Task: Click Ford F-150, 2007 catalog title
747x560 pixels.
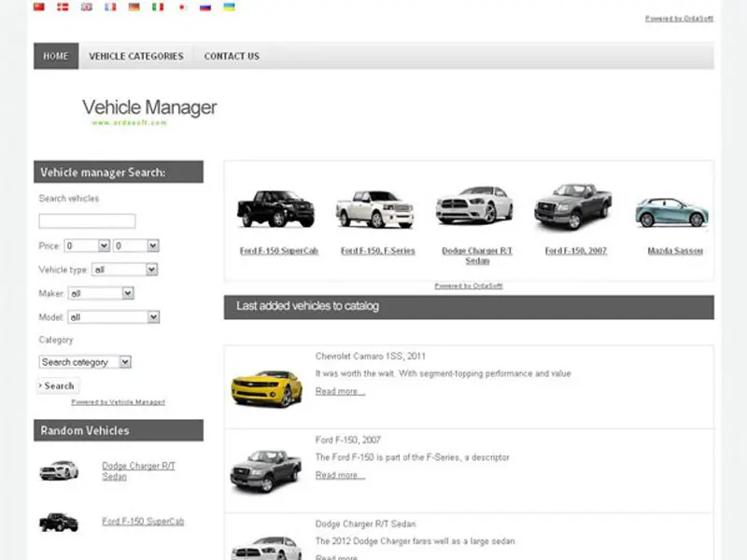Action: [348, 440]
